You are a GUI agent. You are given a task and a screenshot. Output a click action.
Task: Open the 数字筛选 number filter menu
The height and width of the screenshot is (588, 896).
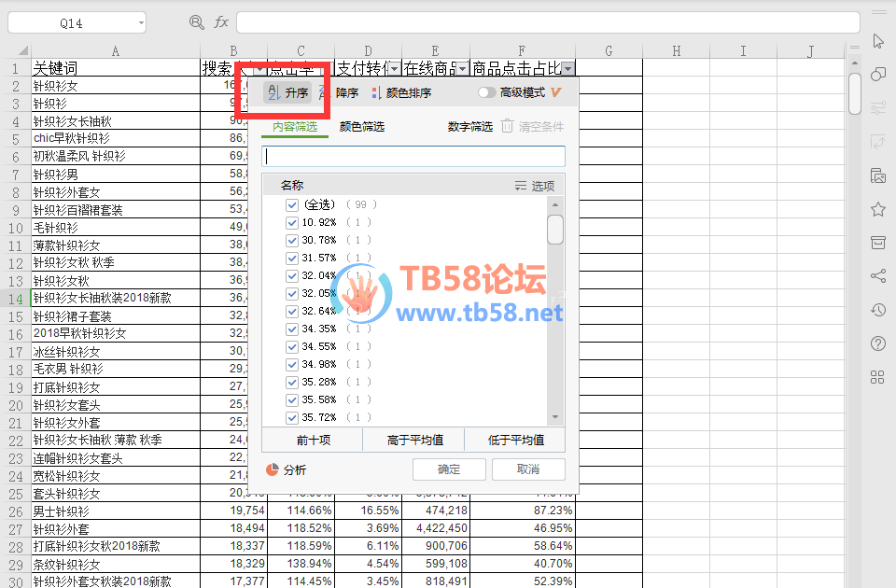click(469, 127)
